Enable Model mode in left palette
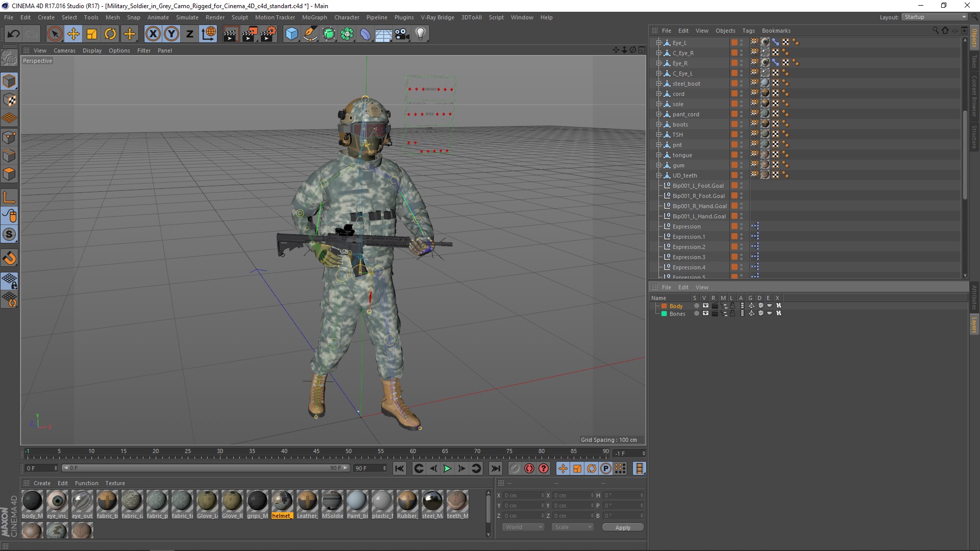 tap(9, 82)
